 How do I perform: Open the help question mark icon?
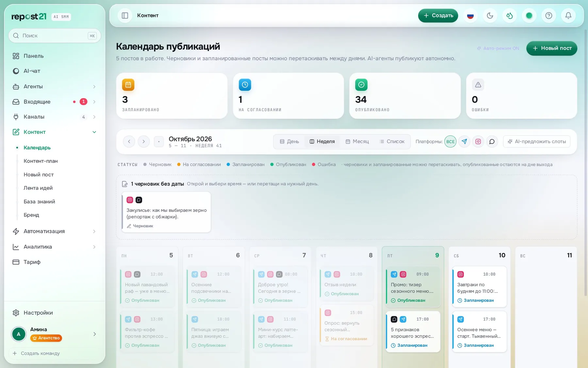pyautogui.click(x=549, y=15)
